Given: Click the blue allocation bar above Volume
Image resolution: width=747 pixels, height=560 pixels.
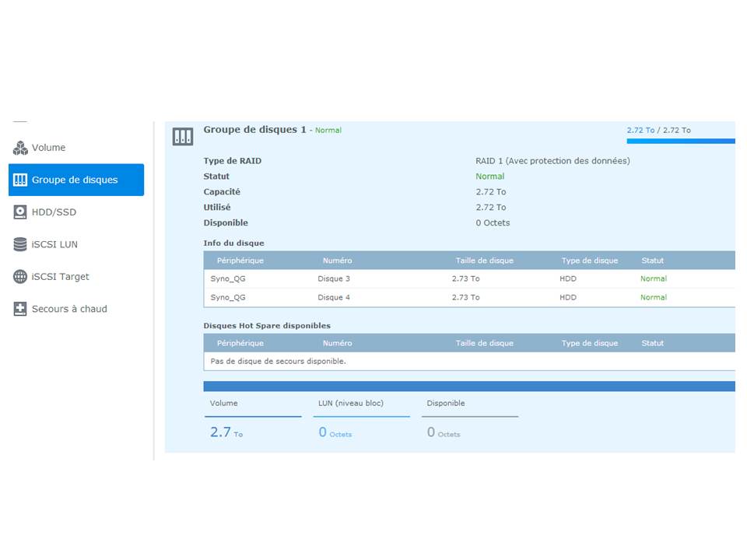Looking at the screenshot, I should 468,387.
